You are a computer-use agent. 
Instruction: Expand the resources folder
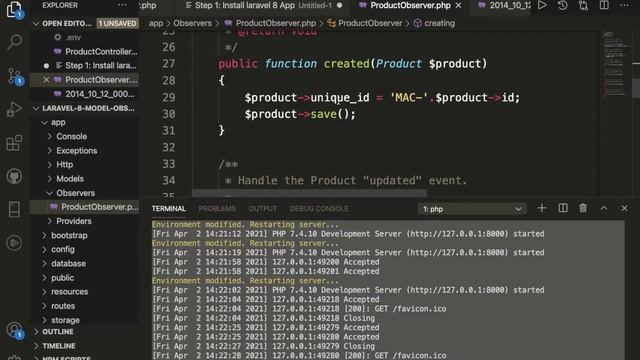coord(44,292)
